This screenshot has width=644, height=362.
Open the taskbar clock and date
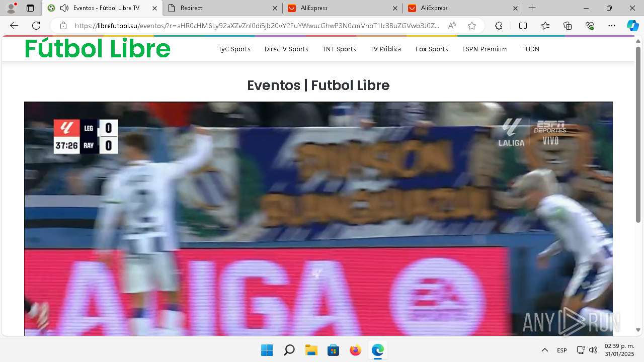(x=619, y=350)
